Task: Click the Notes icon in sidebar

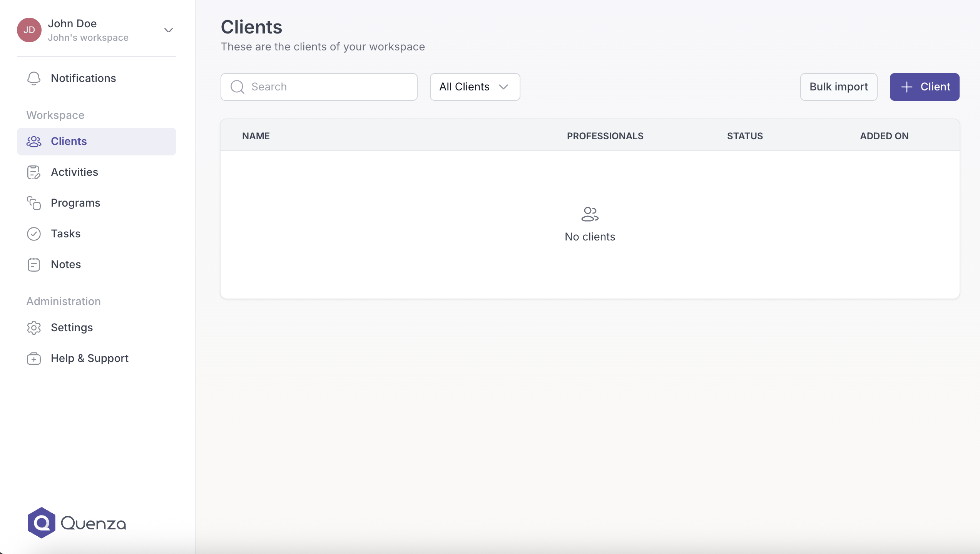Action: pos(34,265)
